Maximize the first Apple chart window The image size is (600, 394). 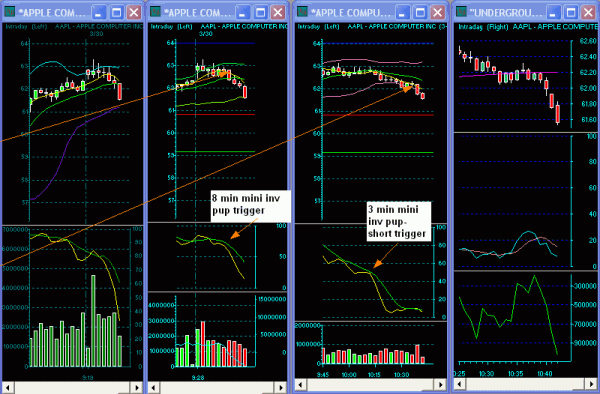[116, 13]
